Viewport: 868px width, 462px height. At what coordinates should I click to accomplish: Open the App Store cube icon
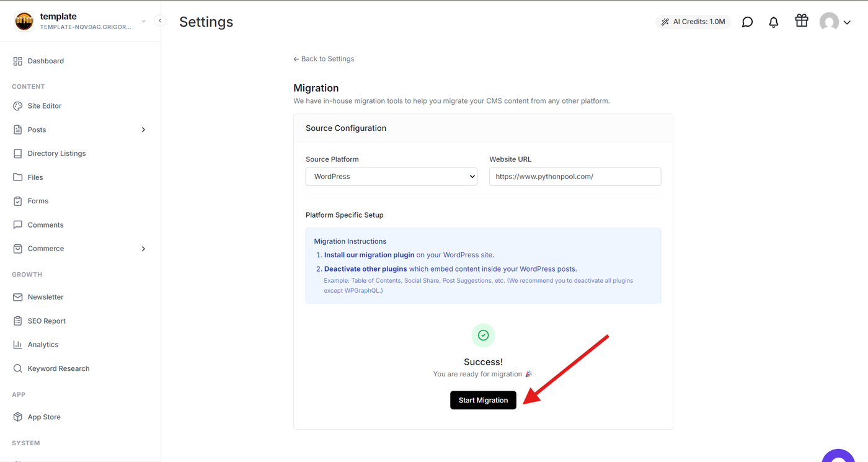tap(17, 417)
